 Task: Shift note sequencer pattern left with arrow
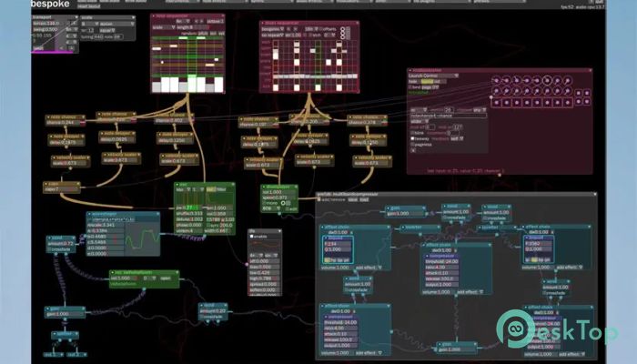(x=197, y=21)
